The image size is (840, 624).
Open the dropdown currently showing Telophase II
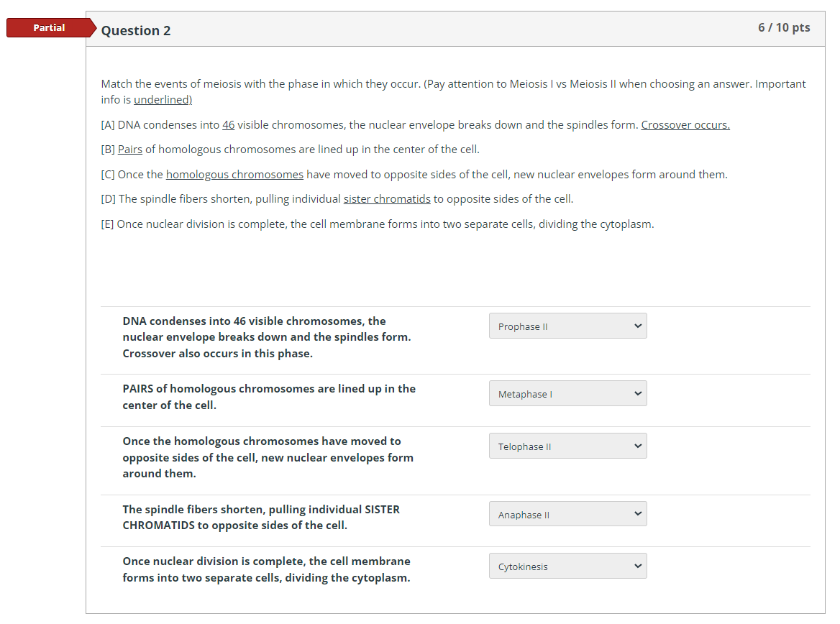567,446
